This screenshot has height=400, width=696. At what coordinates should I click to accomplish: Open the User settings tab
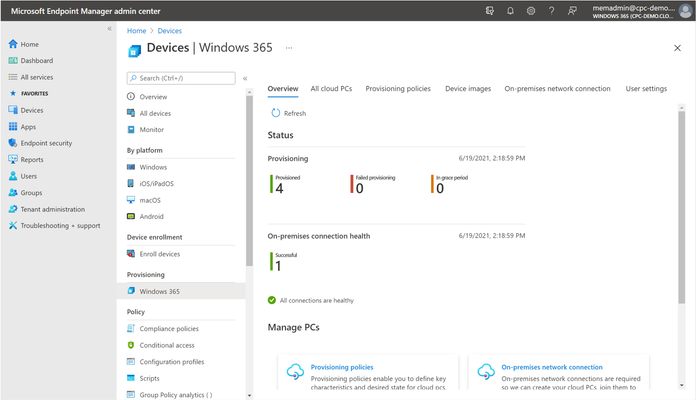coord(646,88)
